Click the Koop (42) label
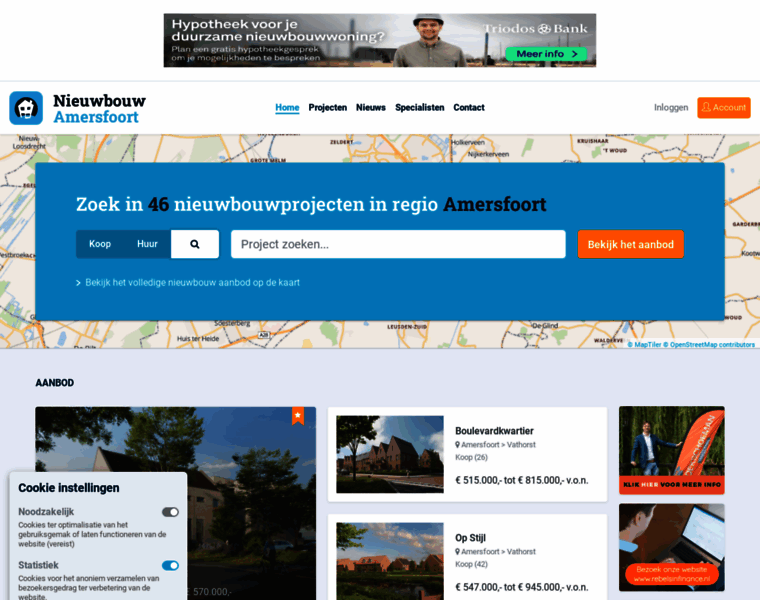This screenshot has width=760, height=600. [471, 565]
